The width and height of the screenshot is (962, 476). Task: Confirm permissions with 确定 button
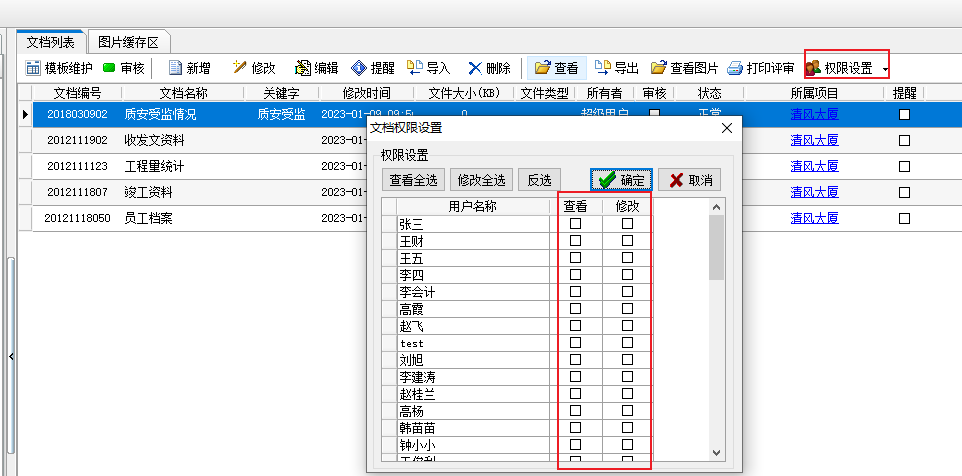(621, 180)
